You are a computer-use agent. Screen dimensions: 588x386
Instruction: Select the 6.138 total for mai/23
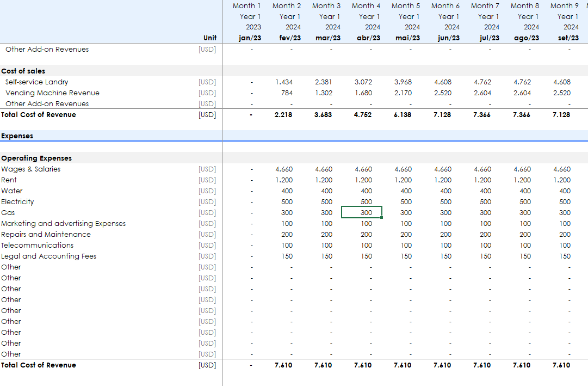(403, 114)
